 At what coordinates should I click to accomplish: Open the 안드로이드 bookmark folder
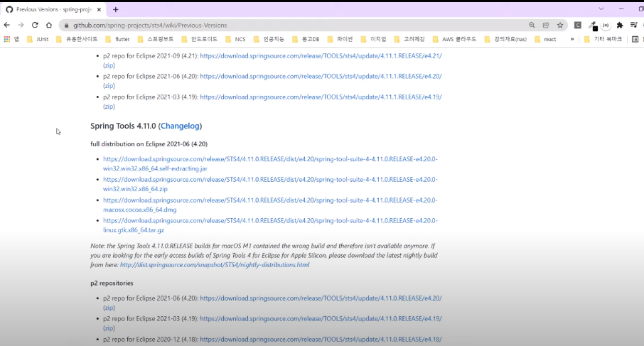(200, 39)
